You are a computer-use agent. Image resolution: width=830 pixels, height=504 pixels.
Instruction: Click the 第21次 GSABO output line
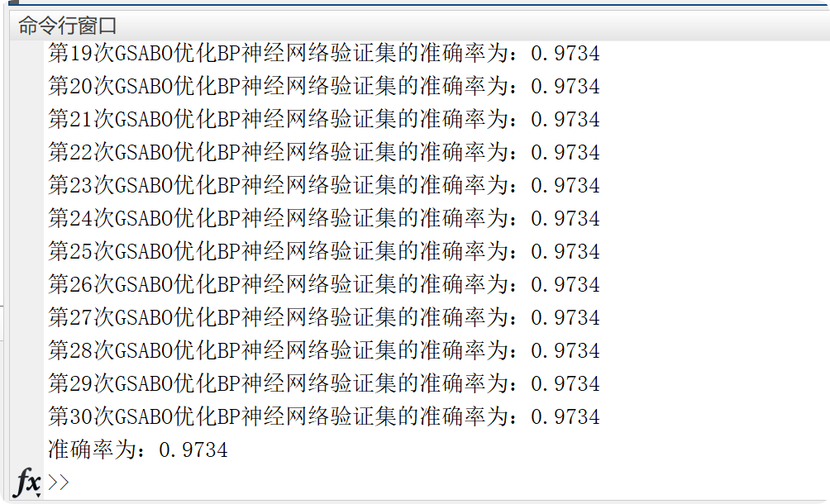(x=324, y=119)
